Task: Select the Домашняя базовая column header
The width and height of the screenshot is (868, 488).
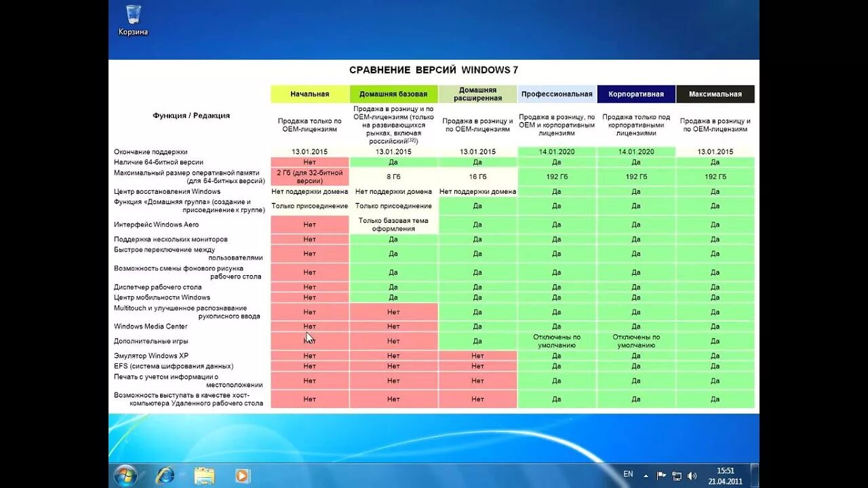Action: 393,94
